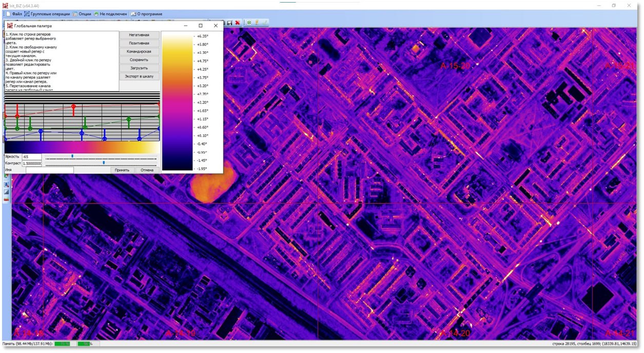Click the gray gradient icon in left sidebar
Image resolution: width=644 pixels, height=353 pixels.
pos(6,192)
